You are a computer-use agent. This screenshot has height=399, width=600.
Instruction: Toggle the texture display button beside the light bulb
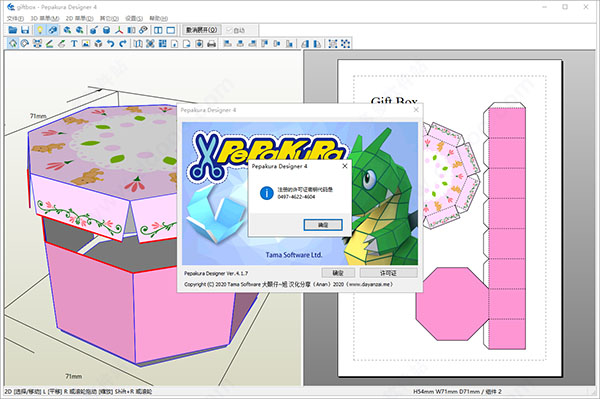click(x=53, y=30)
